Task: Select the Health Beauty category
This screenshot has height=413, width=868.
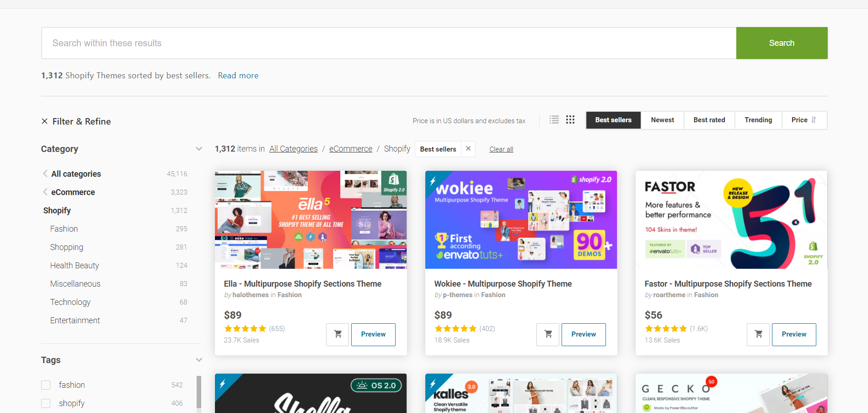Action: 75,266
